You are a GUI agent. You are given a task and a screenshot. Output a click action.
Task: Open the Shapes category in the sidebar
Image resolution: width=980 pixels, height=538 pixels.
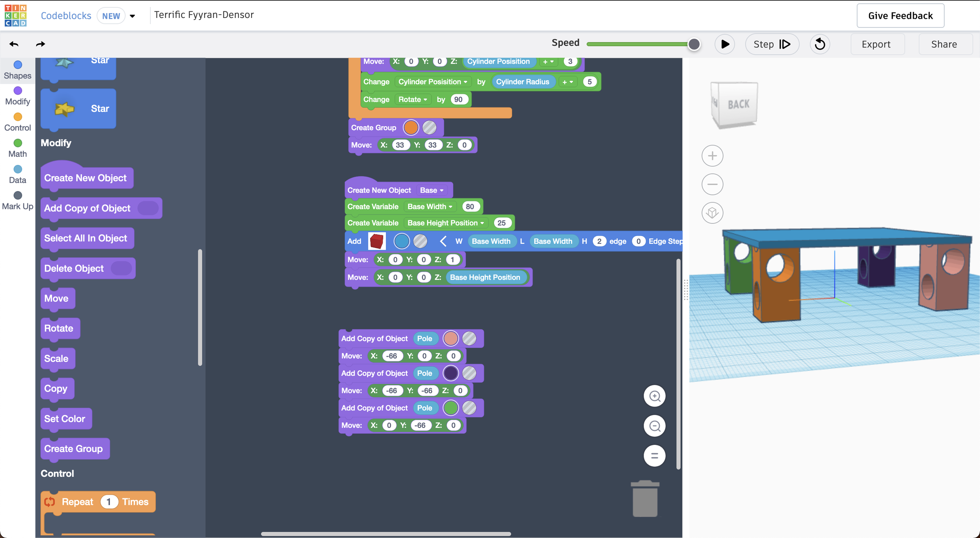(x=18, y=69)
